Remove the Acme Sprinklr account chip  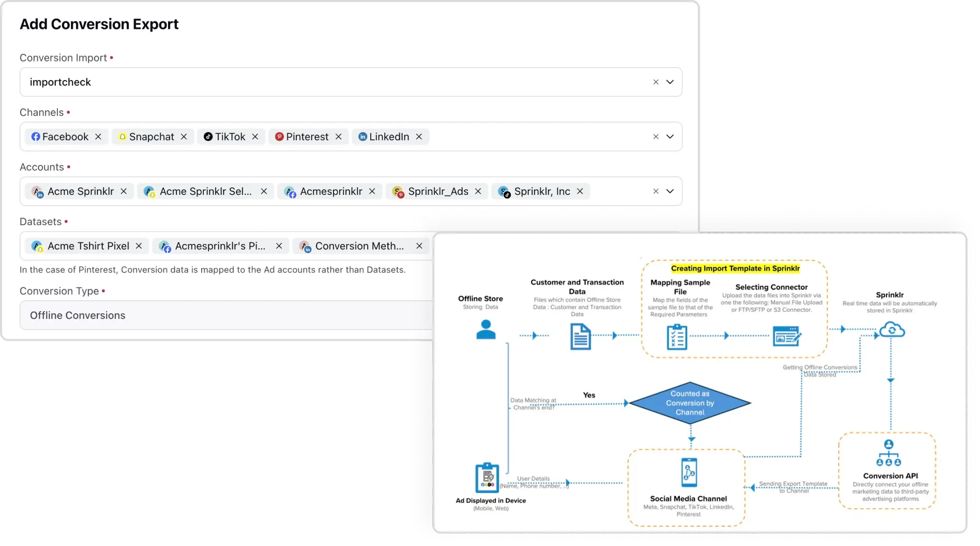click(x=124, y=191)
